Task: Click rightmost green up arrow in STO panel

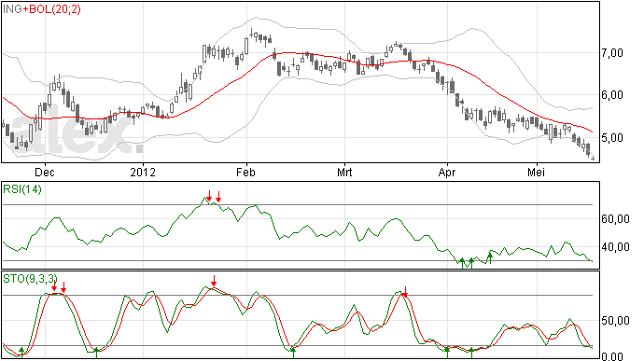Action: click(471, 353)
